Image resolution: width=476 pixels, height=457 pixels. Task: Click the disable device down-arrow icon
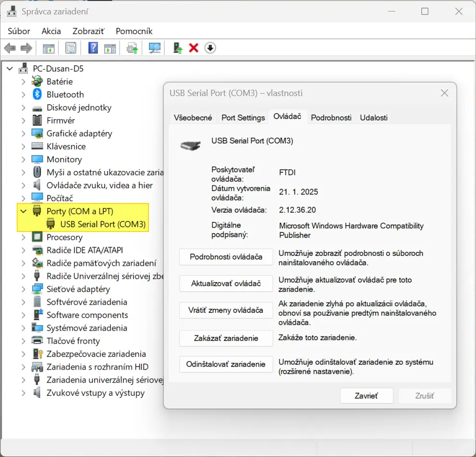pos(210,48)
